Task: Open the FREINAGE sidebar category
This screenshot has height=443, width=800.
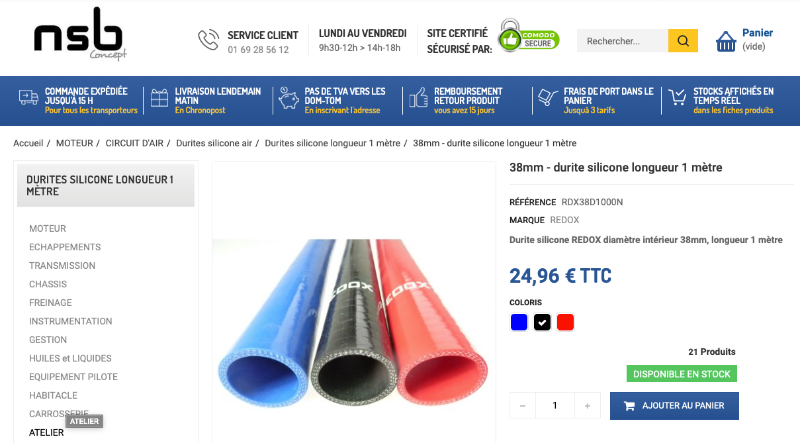Action: point(51,303)
